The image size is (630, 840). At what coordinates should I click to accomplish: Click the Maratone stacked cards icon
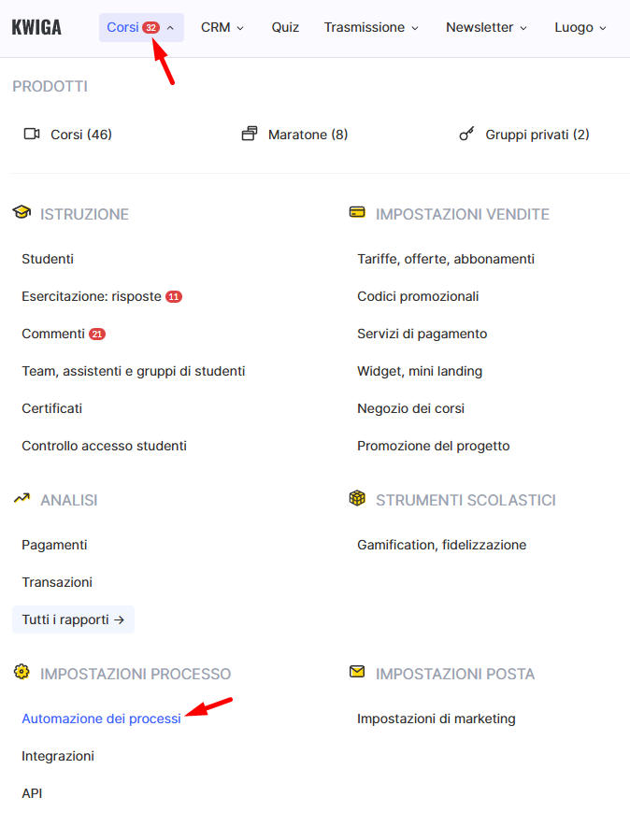(x=249, y=135)
